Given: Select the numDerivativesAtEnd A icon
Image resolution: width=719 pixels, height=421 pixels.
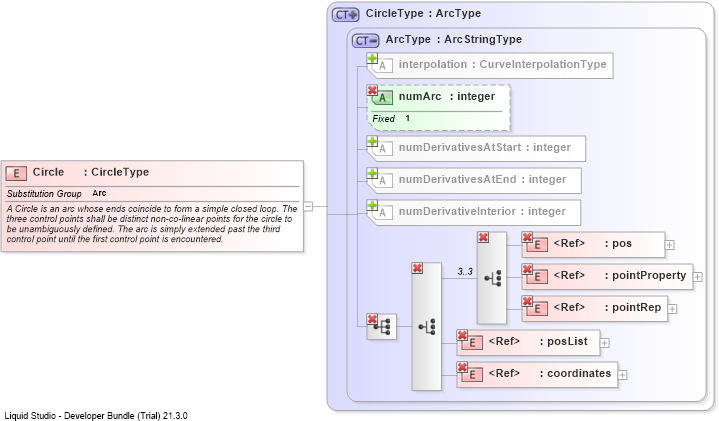Looking at the screenshot, I should tap(382, 181).
